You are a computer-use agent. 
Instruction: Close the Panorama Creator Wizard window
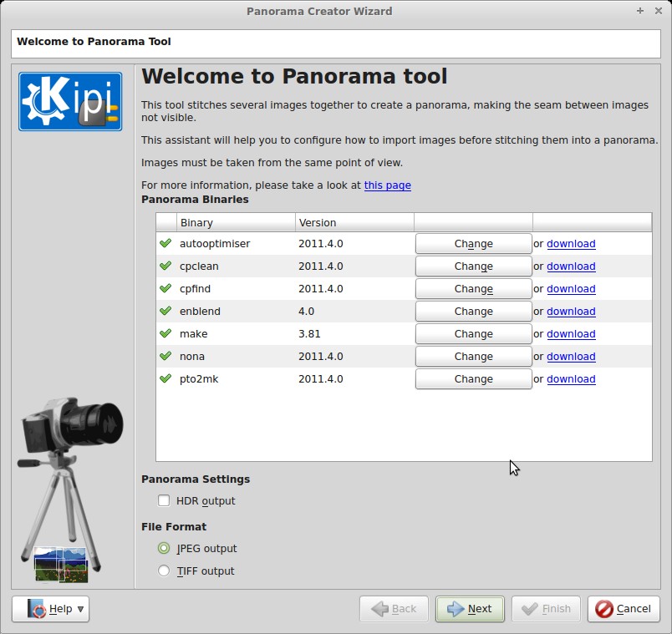tap(659, 11)
